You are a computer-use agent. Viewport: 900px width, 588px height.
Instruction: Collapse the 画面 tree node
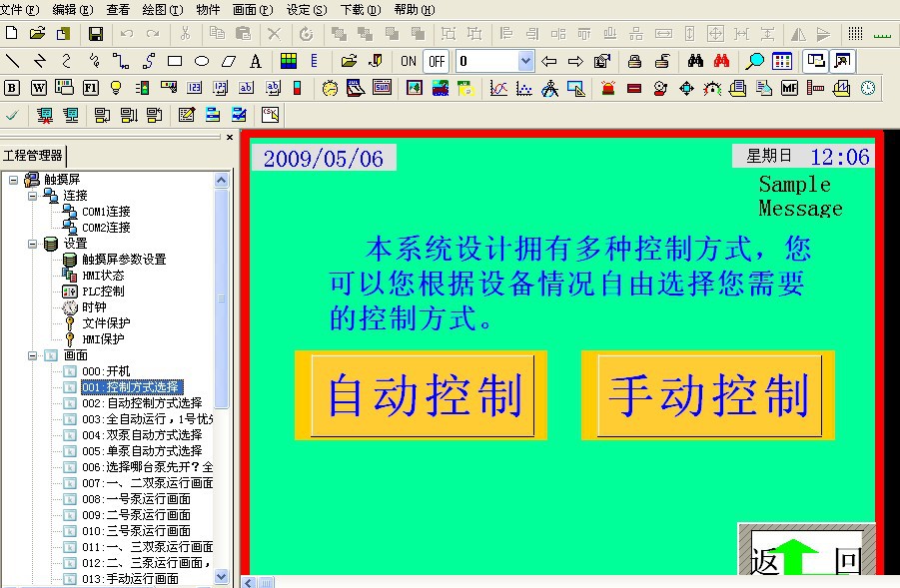point(32,355)
